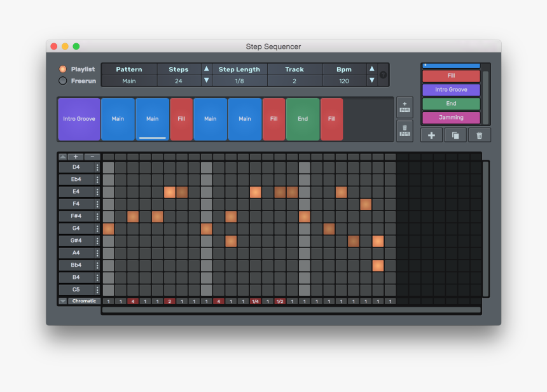547x392 pixels.
Task: Open the D4 row options dots
Action: click(x=97, y=167)
